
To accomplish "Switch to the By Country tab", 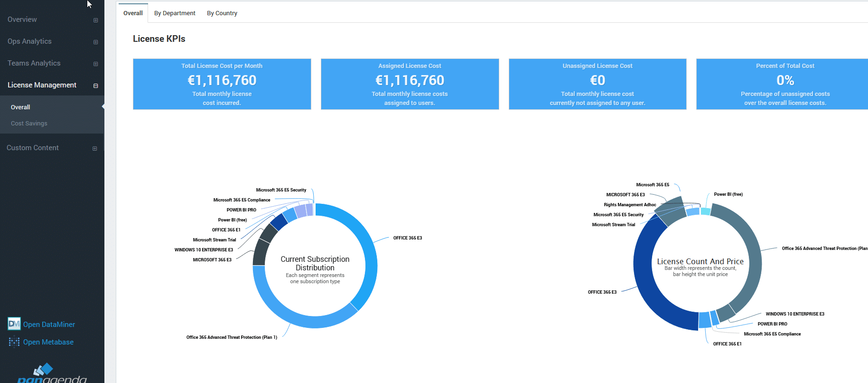I will (x=222, y=13).
